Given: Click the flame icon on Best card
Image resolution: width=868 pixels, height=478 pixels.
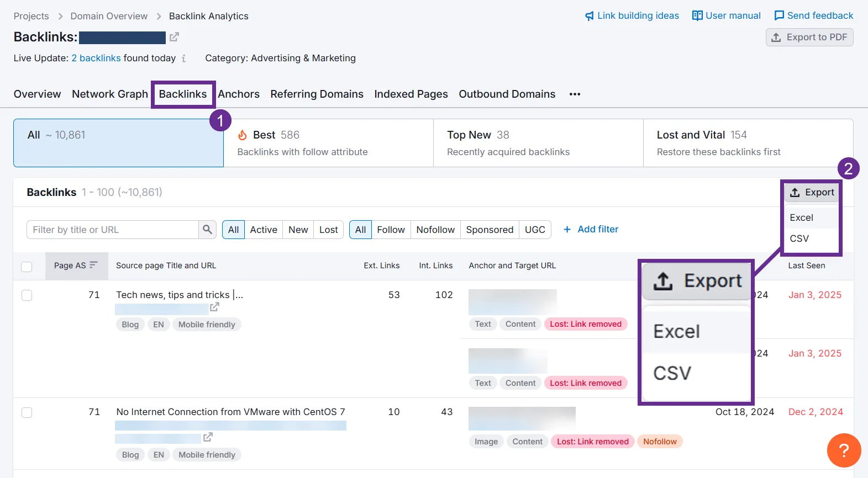Looking at the screenshot, I should click(x=242, y=135).
